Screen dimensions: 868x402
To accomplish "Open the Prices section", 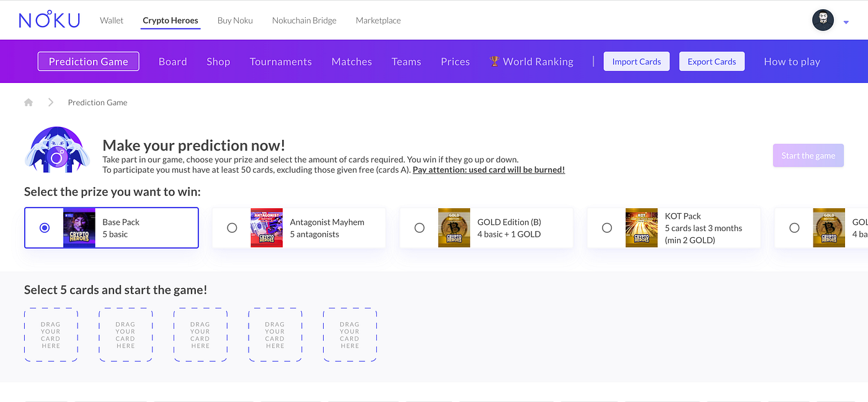I will click(x=455, y=61).
